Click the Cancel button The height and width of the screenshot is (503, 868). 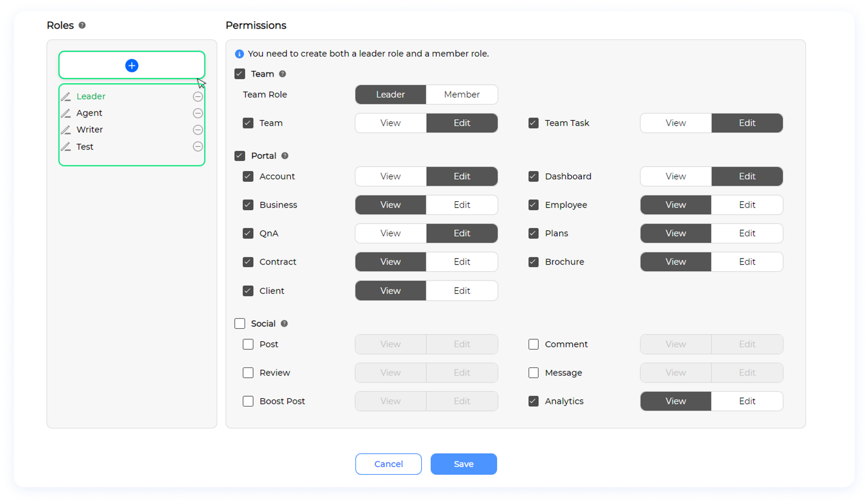point(388,464)
